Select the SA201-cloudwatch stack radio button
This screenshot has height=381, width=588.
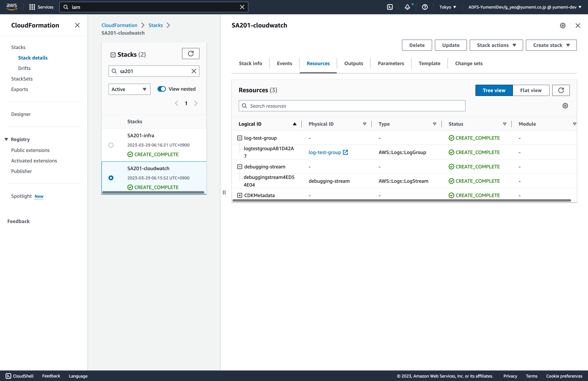coord(111,178)
